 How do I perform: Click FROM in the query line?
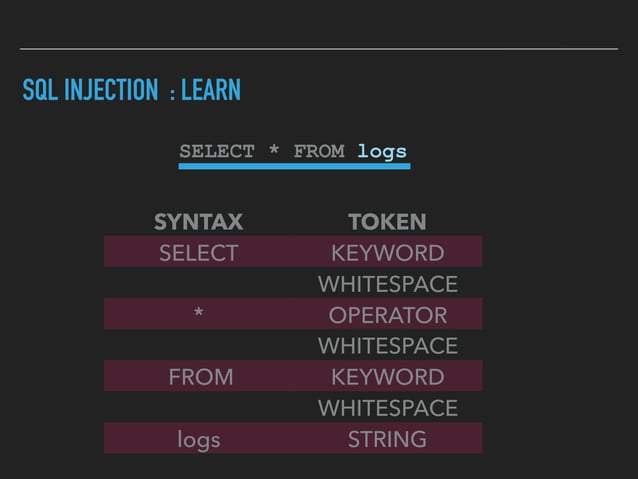tap(318, 152)
